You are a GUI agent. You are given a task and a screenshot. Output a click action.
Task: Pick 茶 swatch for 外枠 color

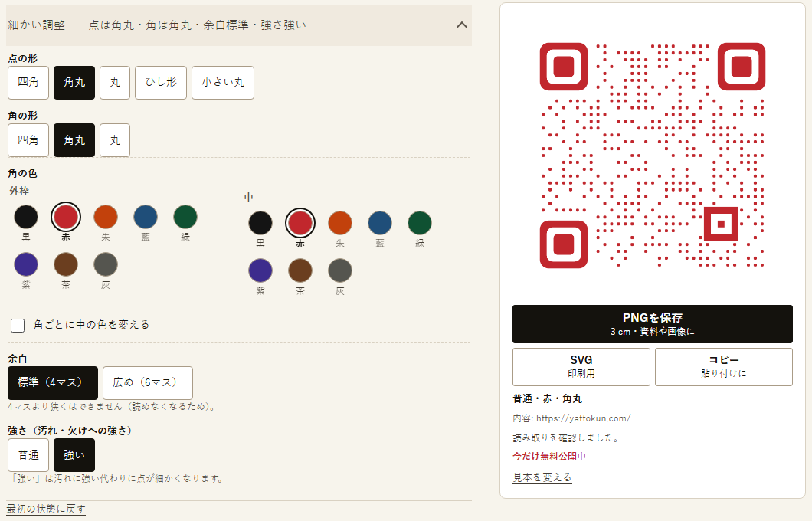tap(66, 264)
